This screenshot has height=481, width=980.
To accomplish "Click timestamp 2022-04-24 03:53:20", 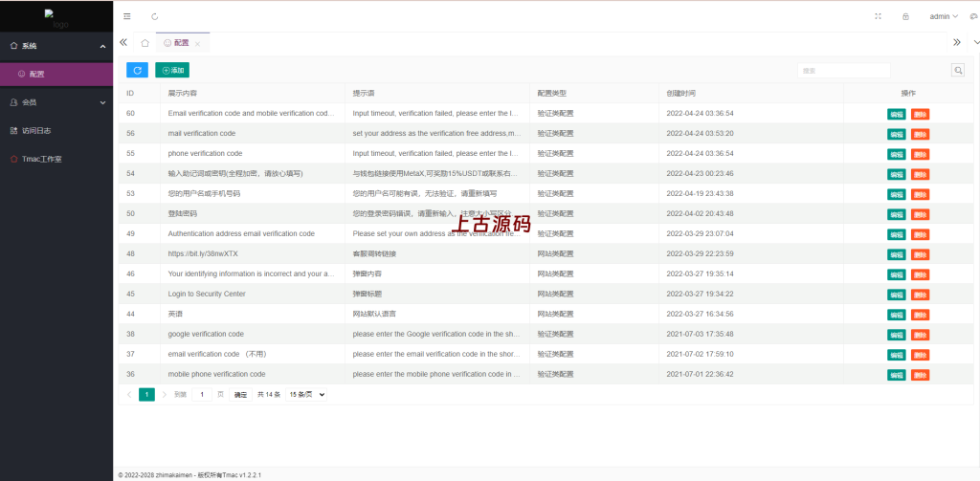I will click(700, 133).
